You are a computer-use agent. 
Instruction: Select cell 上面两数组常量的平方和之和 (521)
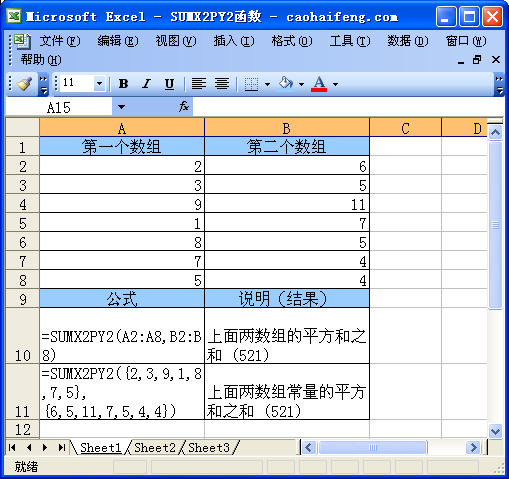[x=287, y=392]
